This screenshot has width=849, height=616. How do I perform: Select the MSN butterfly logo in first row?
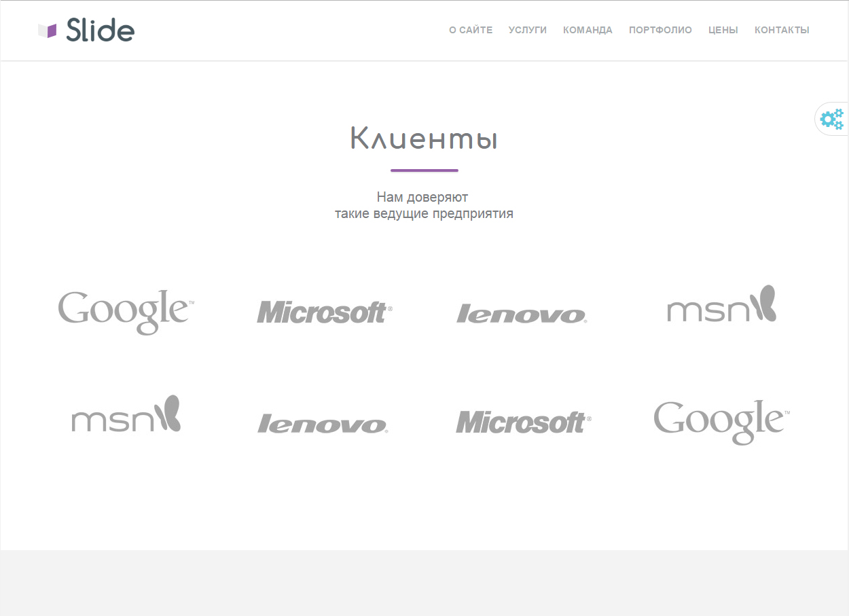[x=721, y=305]
